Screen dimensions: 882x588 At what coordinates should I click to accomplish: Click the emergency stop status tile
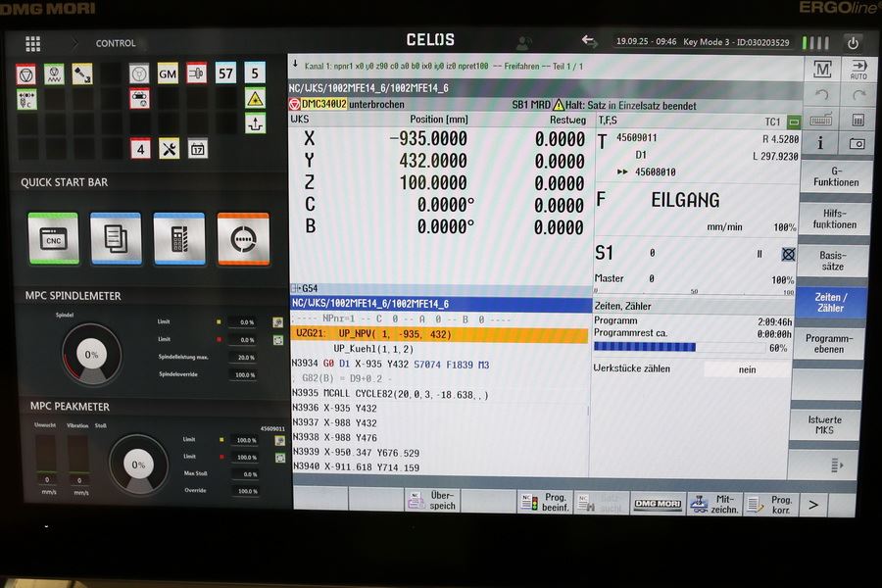coord(25,74)
